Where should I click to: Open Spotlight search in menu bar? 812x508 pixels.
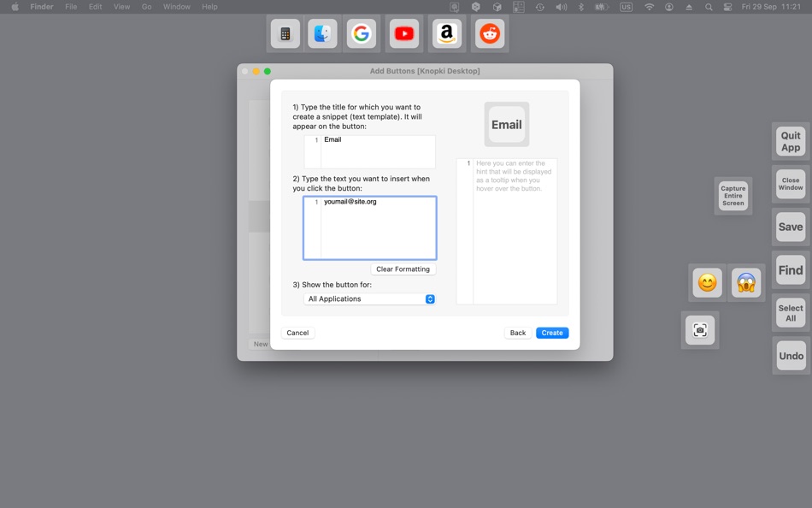click(x=709, y=7)
